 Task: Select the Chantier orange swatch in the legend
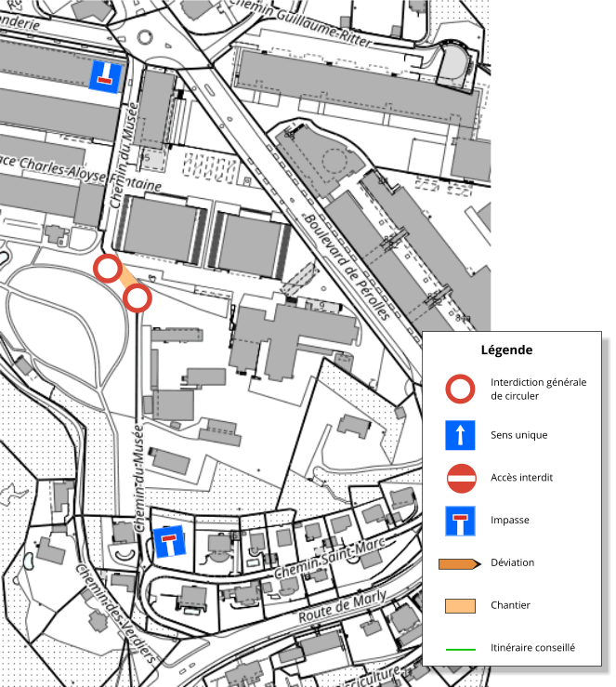460,605
